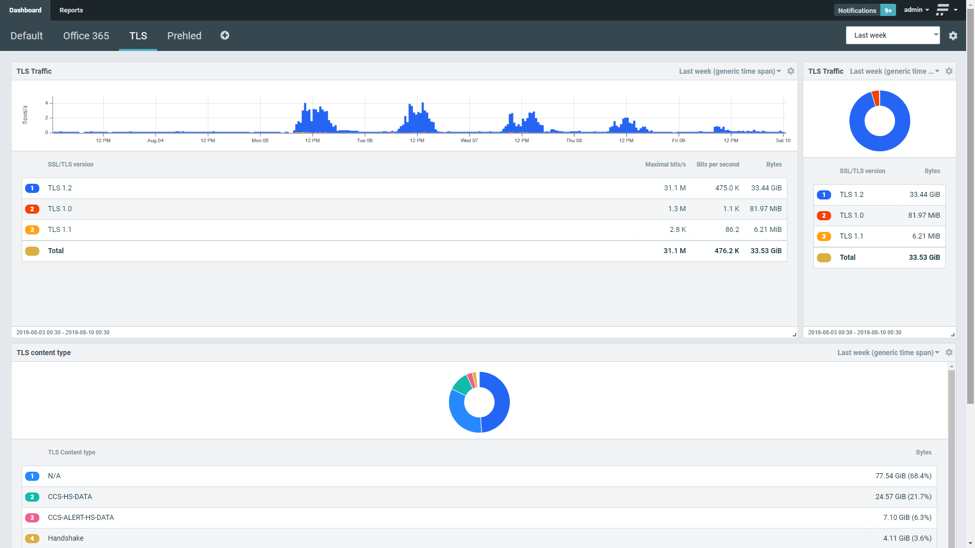Click the 9+ notifications badge

(x=888, y=10)
